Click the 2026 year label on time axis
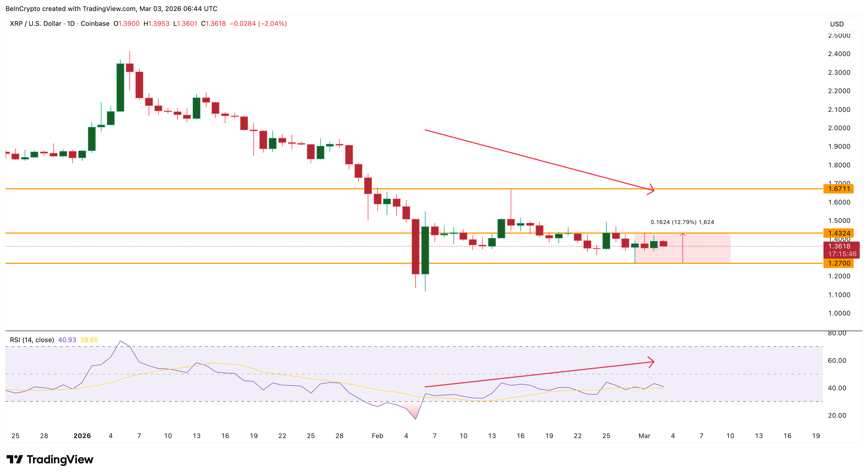868x476 pixels. pos(82,436)
